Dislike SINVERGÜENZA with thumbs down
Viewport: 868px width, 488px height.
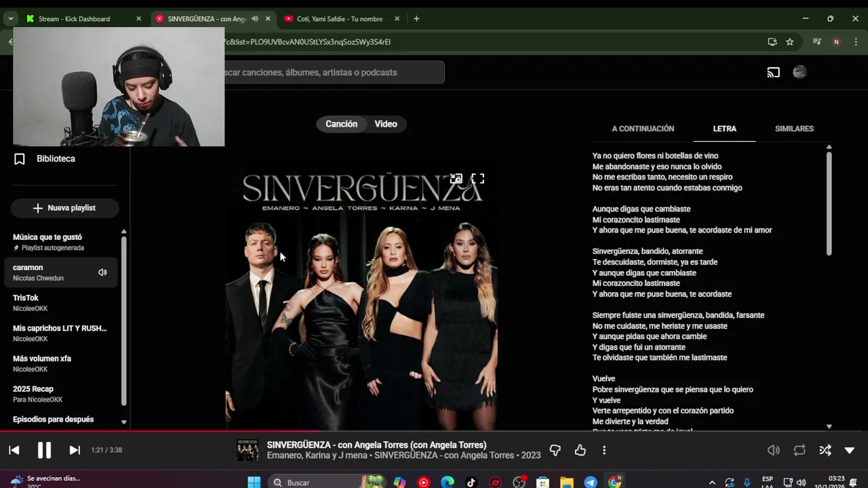[x=555, y=450]
